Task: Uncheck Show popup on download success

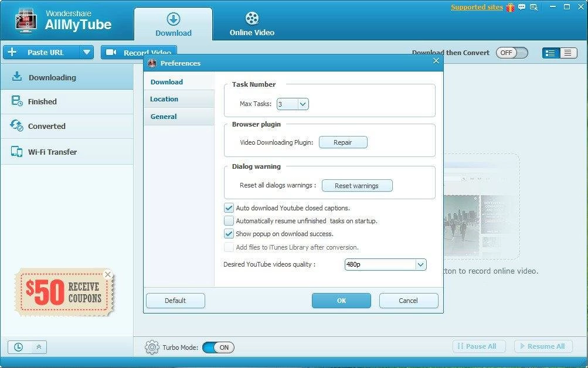Action: pyautogui.click(x=229, y=234)
